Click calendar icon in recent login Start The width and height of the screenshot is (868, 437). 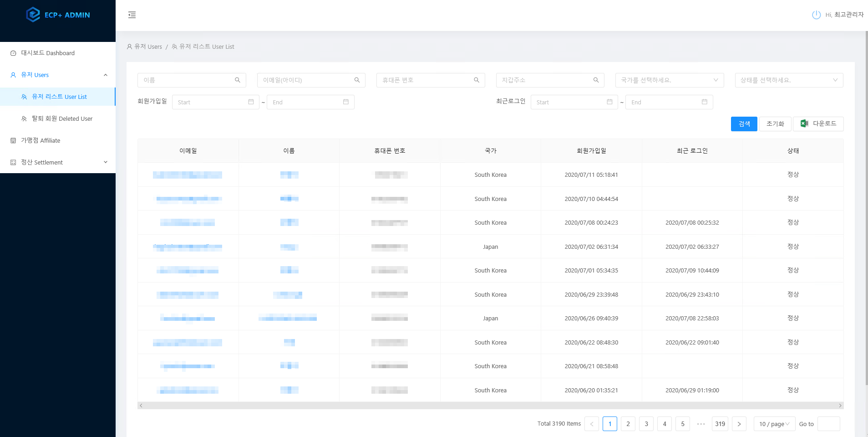[x=609, y=102]
